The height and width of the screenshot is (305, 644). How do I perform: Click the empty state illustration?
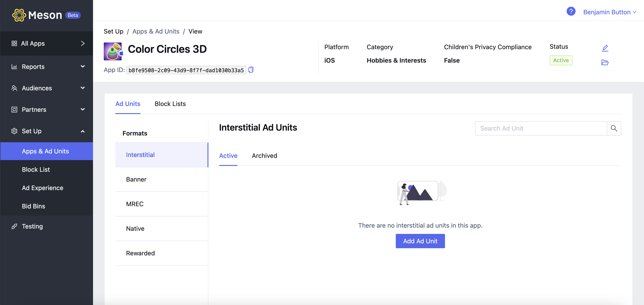(420, 193)
